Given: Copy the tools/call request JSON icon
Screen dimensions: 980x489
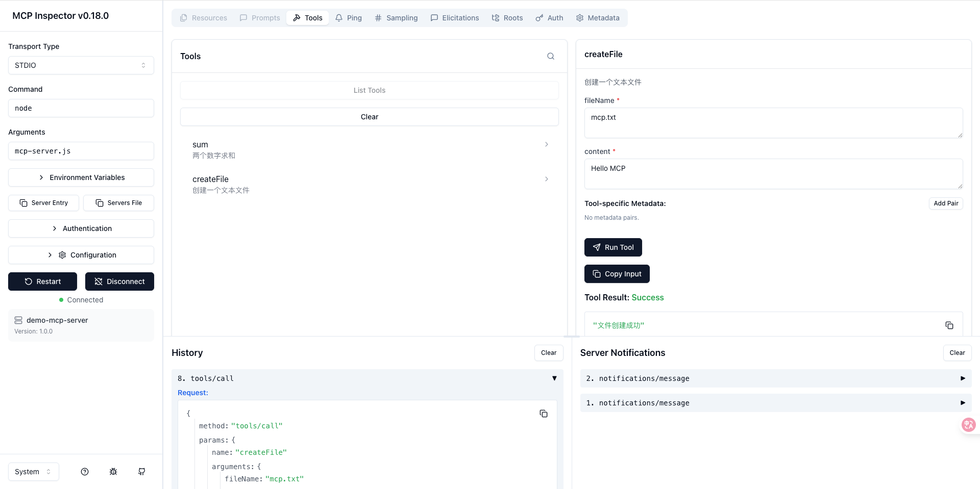Looking at the screenshot, I should tap(544, 414).
